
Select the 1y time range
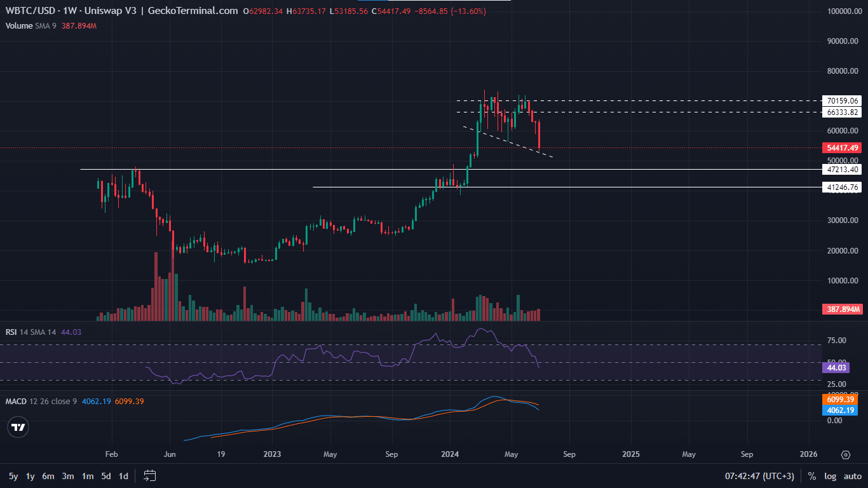(31, 476)
